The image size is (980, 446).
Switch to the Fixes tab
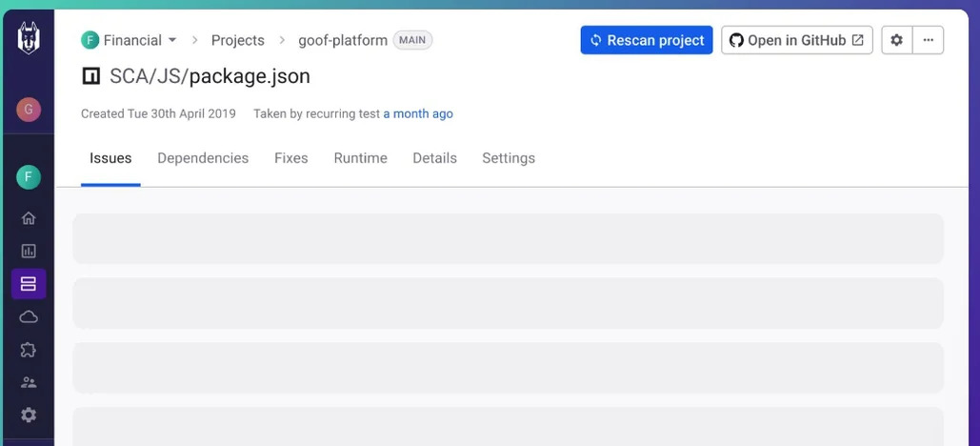pos(291,158)
